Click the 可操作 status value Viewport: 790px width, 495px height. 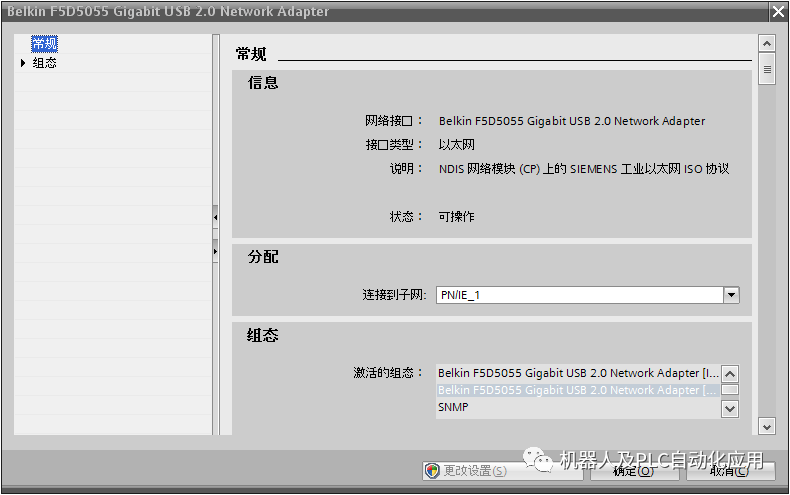[456, 217]
